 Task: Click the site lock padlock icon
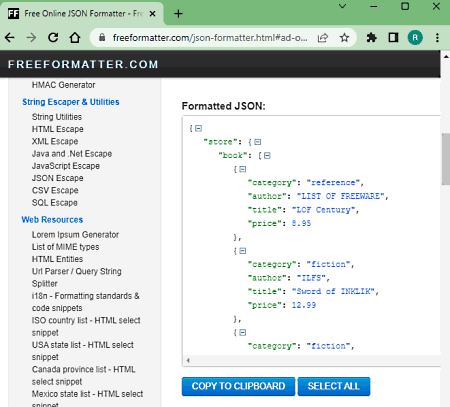pos(102,37)
